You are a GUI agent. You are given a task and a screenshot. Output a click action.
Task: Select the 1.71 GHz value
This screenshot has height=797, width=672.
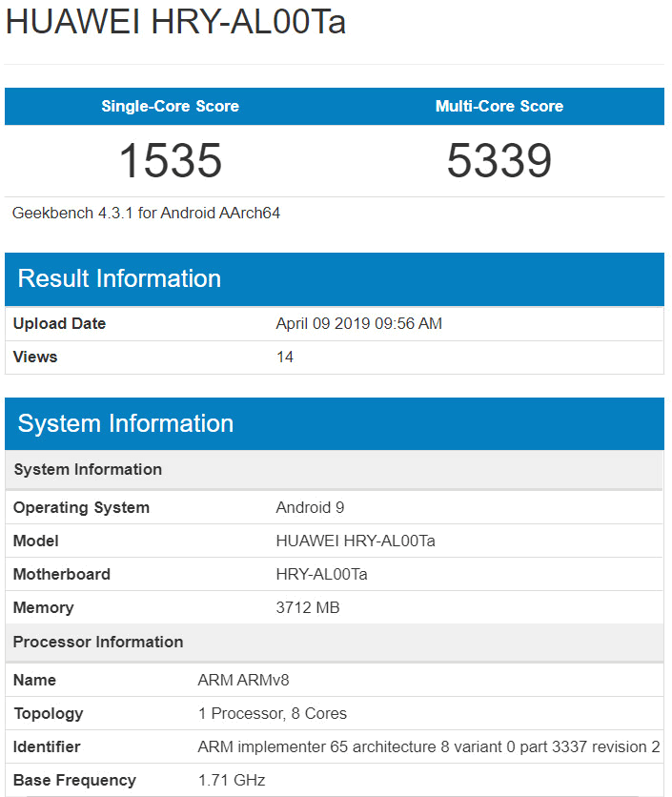[232, 780]
